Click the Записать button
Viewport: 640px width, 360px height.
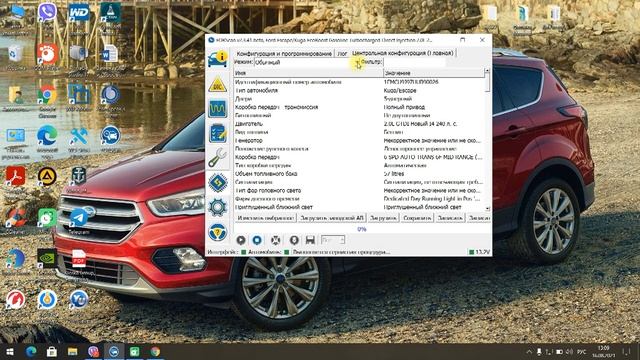450,218
